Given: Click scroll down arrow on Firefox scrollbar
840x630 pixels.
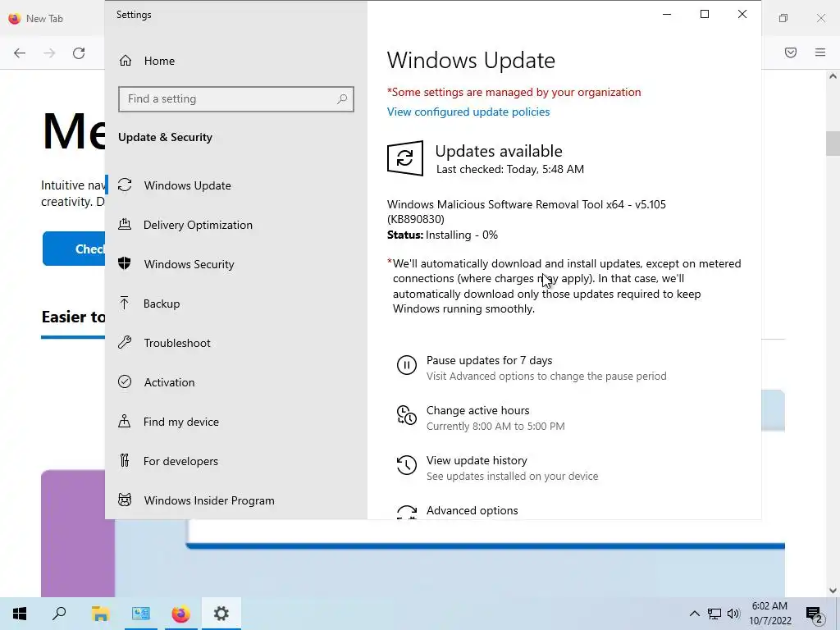Looking at the screenshot, I should pyautogui.click(x=833, y=591).
